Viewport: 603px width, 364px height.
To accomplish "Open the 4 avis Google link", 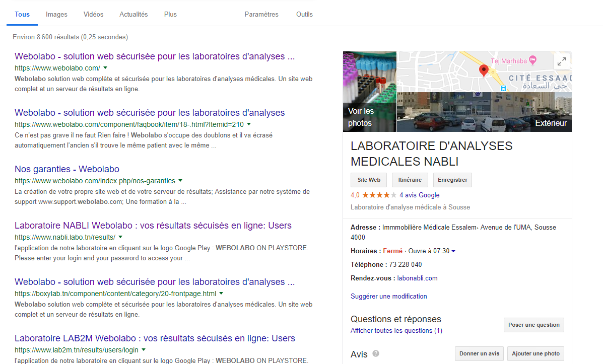I will [419, 195].
